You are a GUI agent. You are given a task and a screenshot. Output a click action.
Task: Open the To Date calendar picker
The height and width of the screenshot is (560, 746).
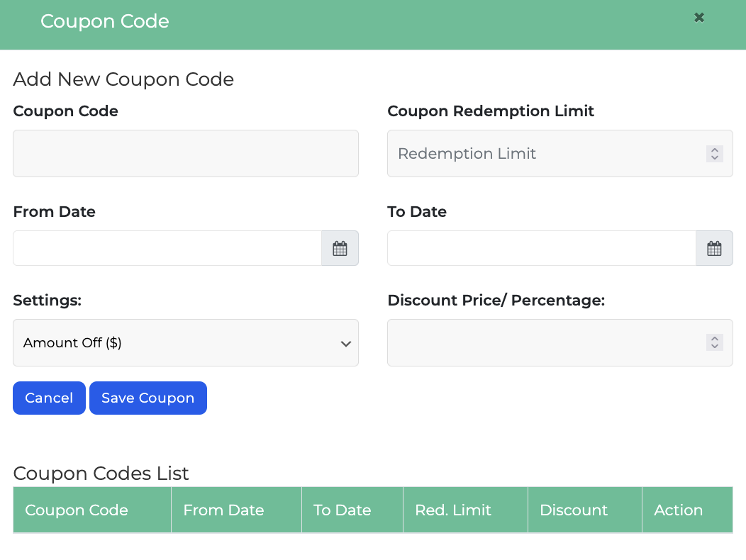tap(714, 248)
